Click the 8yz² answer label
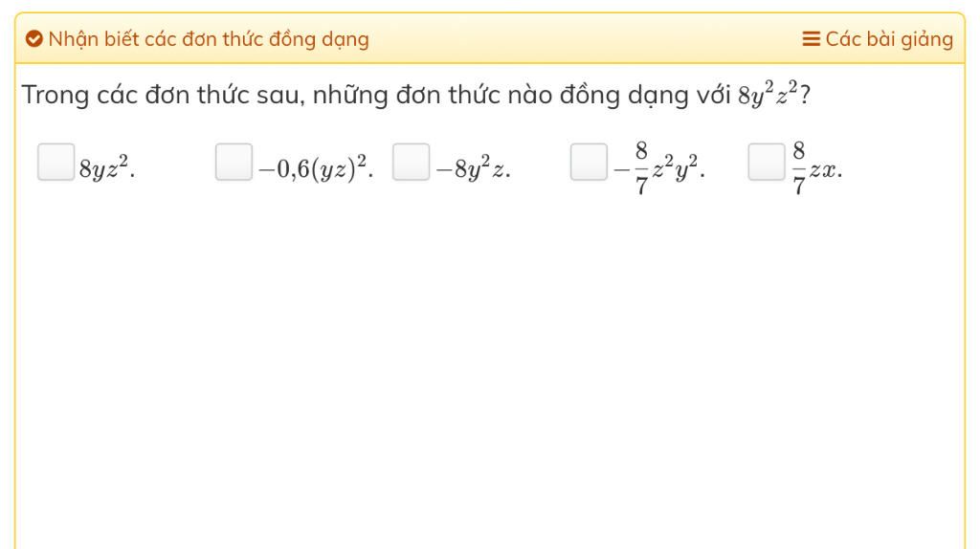The image size is (980, 549). point(107,168)
